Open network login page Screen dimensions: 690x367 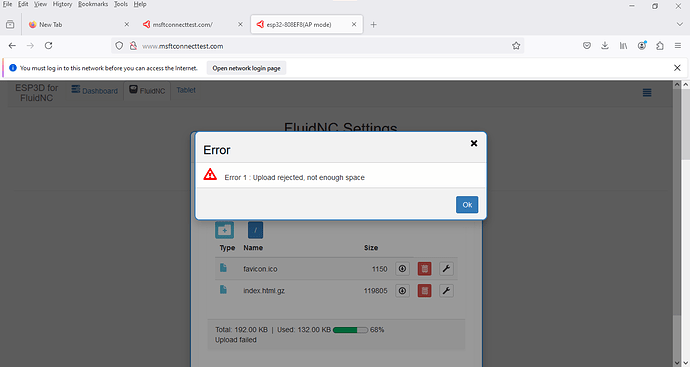[x=246, y=68]
